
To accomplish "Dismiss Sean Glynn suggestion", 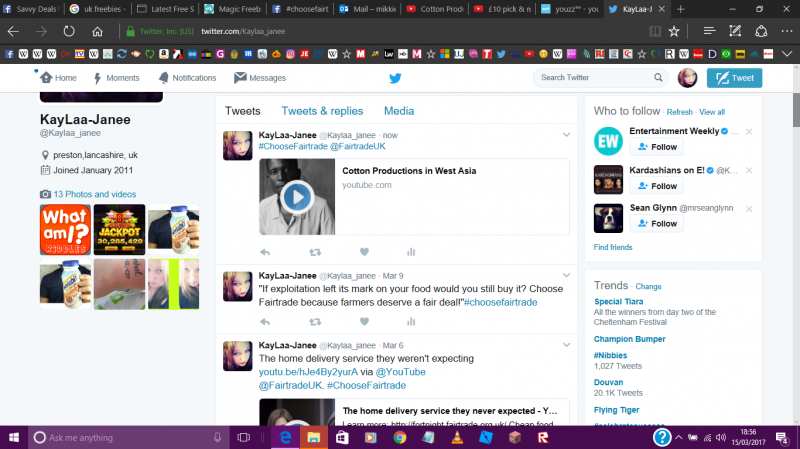I will (x=749, y=209).
